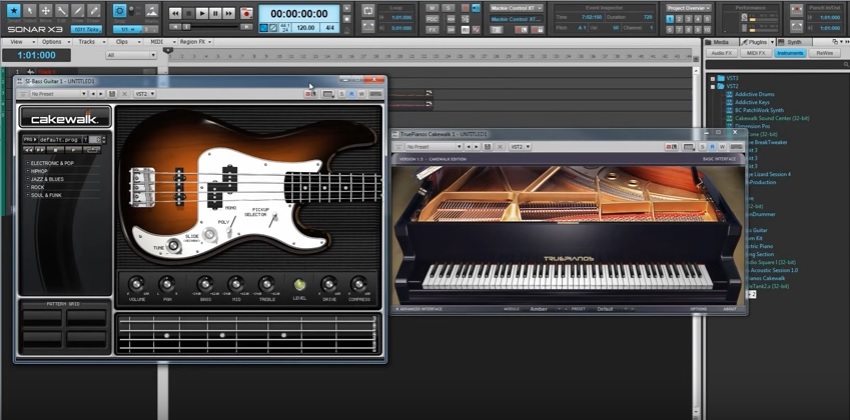Switch to the Synth browser tab
Viewport: 850px width, 420px height.
794,42
